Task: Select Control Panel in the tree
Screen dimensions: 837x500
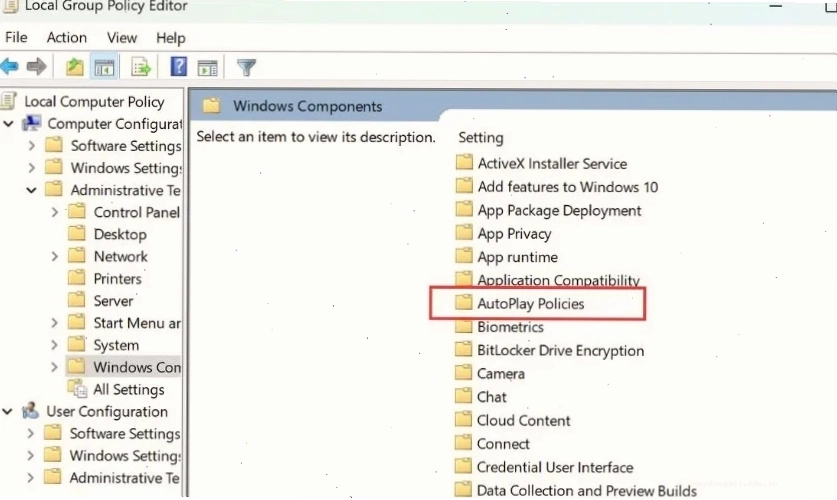Action: click(x=137, y=212)
